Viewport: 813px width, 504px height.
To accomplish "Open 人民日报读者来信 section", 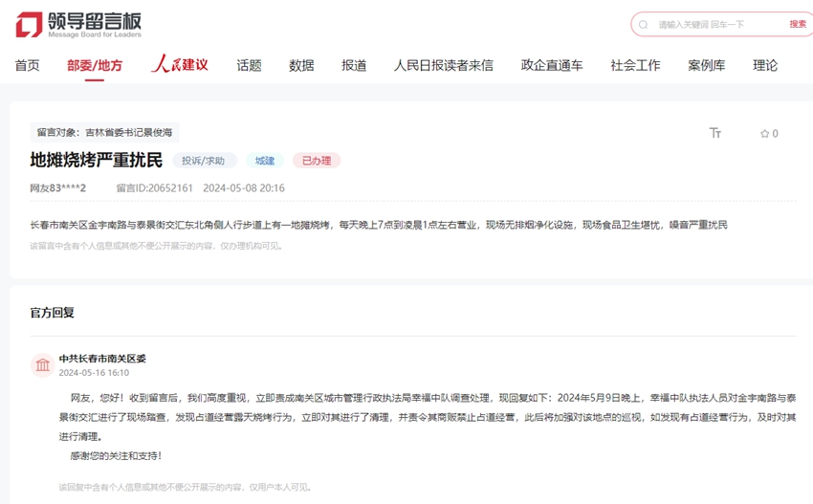I will (x=444, y=65).
